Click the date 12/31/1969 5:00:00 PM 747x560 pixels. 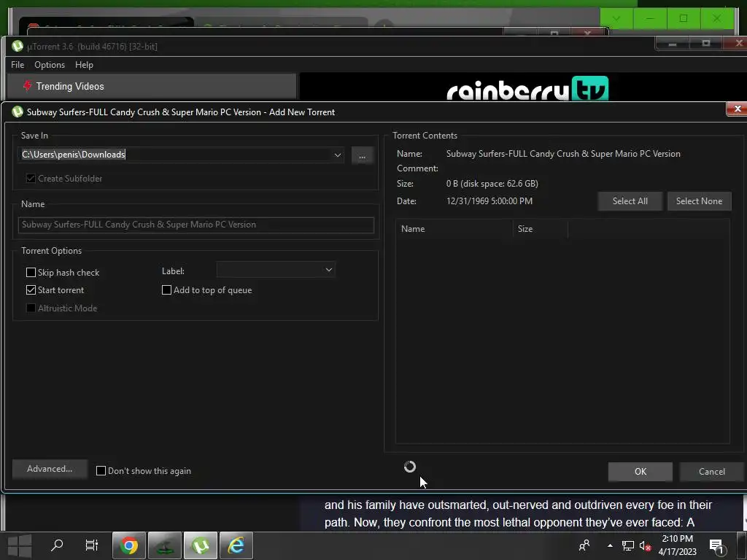(489, 201)
